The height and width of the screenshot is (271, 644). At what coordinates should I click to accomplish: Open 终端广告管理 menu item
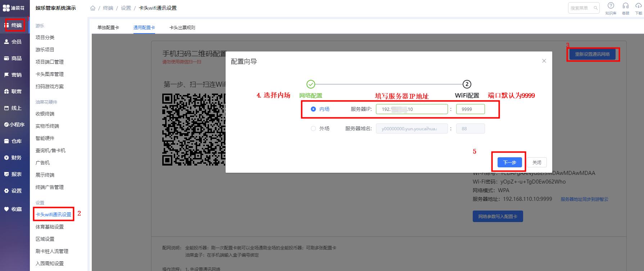(x=50, y=187)
